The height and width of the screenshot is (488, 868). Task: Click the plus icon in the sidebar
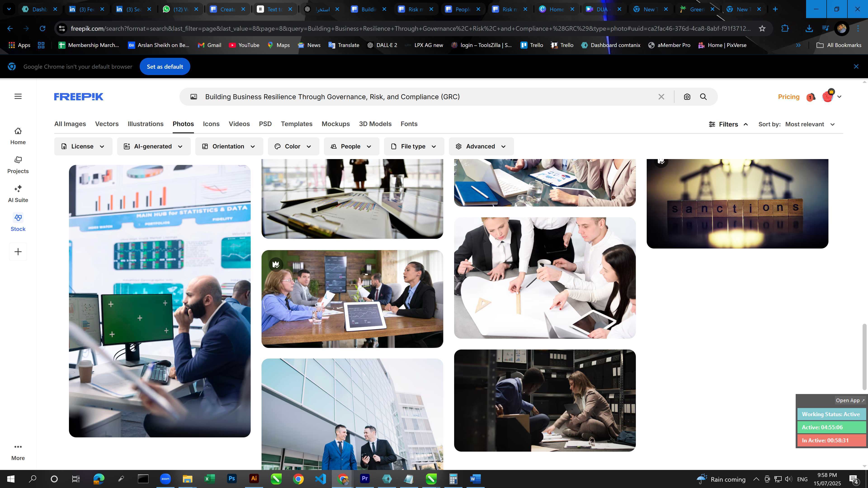pyautogui.click(x=18, y=252)
